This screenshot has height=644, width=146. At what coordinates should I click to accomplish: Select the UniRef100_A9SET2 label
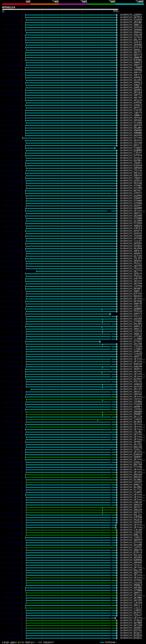[x=131, y=357]
